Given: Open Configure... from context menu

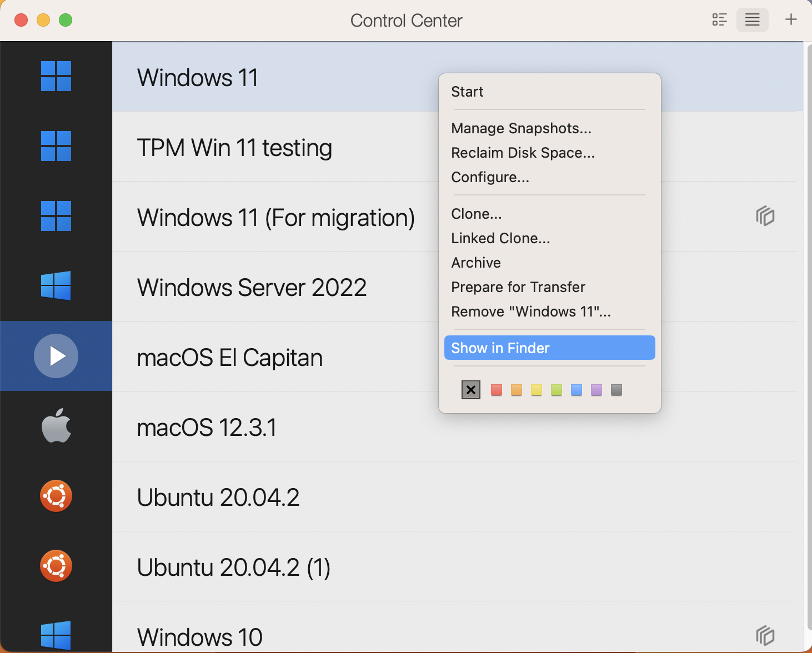Looking at the screenshot, I should 490,177.
